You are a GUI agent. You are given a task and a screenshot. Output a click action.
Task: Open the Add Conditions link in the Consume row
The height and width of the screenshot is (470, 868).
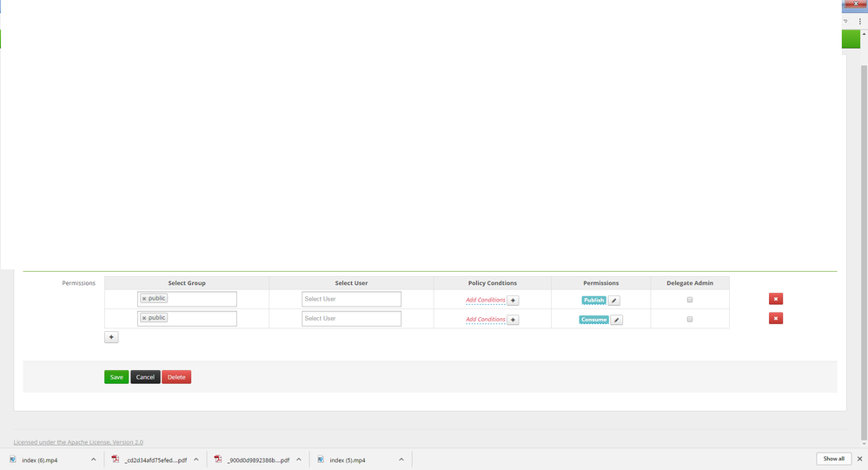click(486, 320)
